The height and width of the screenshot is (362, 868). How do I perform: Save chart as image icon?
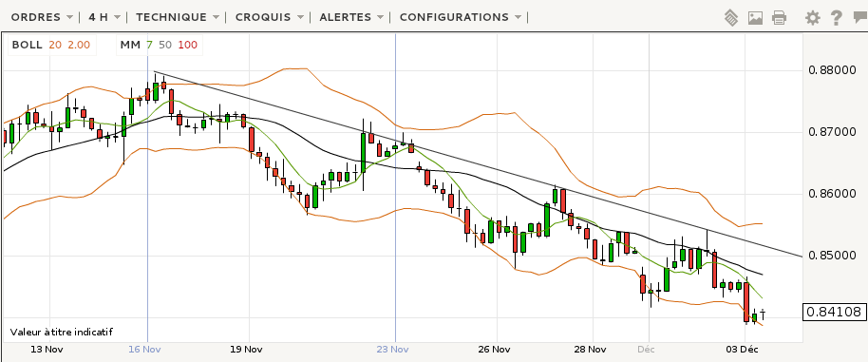[755, 18]
